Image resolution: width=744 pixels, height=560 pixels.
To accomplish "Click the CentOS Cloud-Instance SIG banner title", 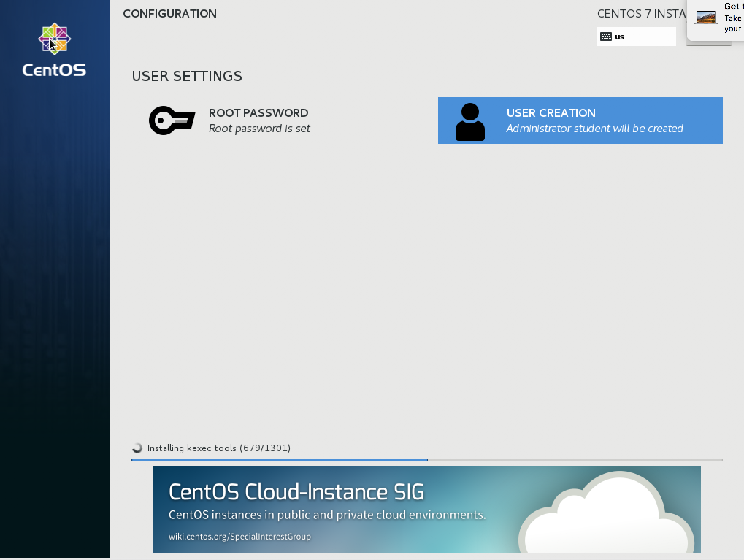I will point(296,492).
